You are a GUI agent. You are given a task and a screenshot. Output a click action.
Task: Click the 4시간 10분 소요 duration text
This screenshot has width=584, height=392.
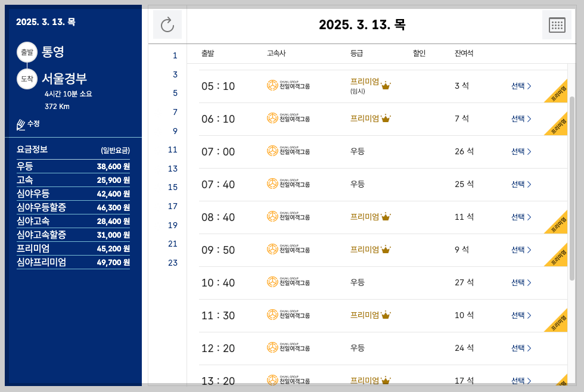click(68, 94)
